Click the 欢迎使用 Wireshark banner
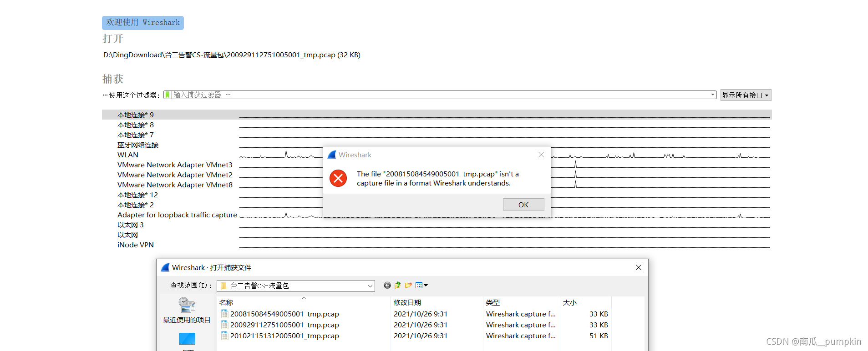The height and width of the screenshot is (351, 868). (x=143, y=23)
